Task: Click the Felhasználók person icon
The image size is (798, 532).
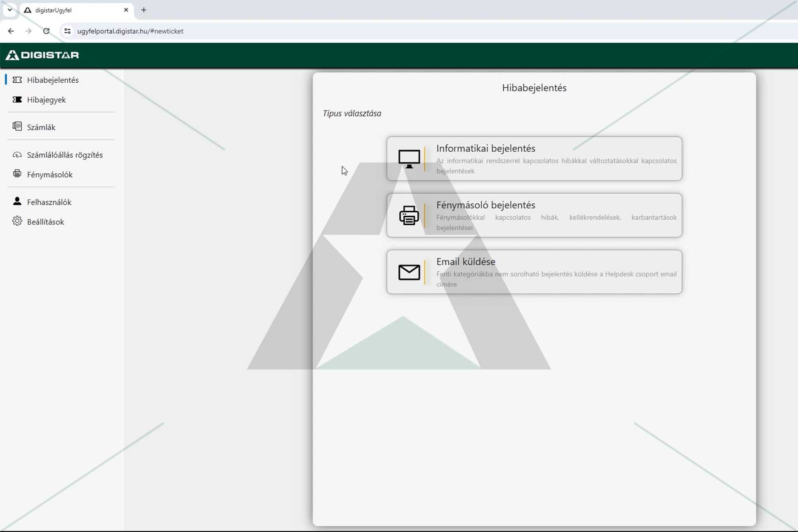Action: pyautogui.click(x=17, y=202)
